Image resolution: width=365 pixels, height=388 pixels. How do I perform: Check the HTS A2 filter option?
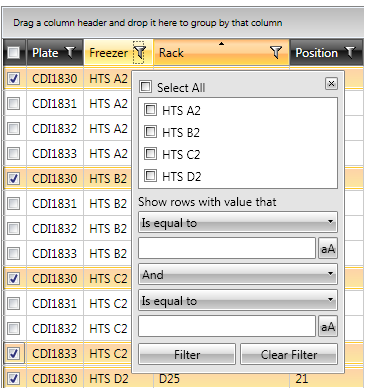pyautogui.click(x=150, y=109)
